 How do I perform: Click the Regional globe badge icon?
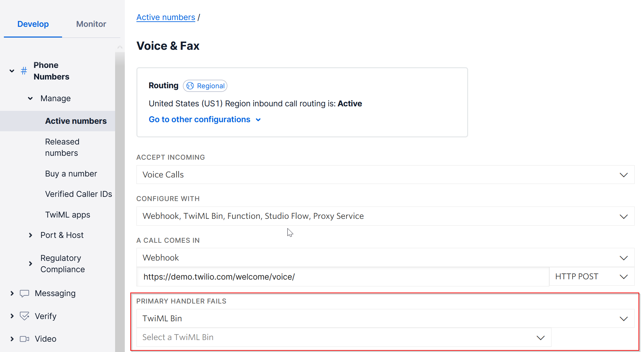190,86
